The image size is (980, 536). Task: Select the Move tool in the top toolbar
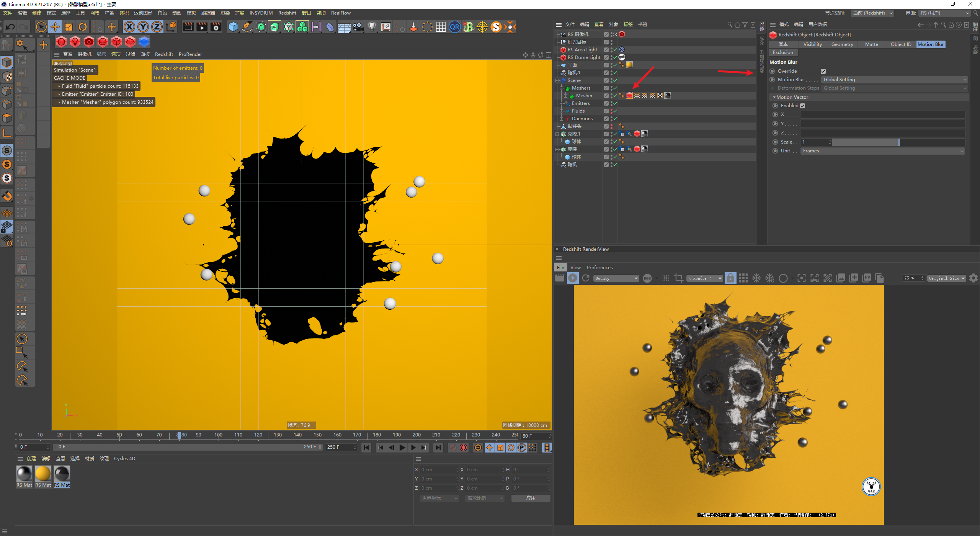point(55,27)
